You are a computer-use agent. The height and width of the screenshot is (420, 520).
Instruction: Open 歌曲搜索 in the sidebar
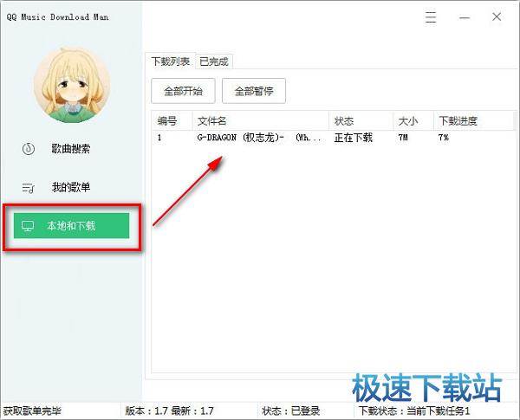coord(71,148)
